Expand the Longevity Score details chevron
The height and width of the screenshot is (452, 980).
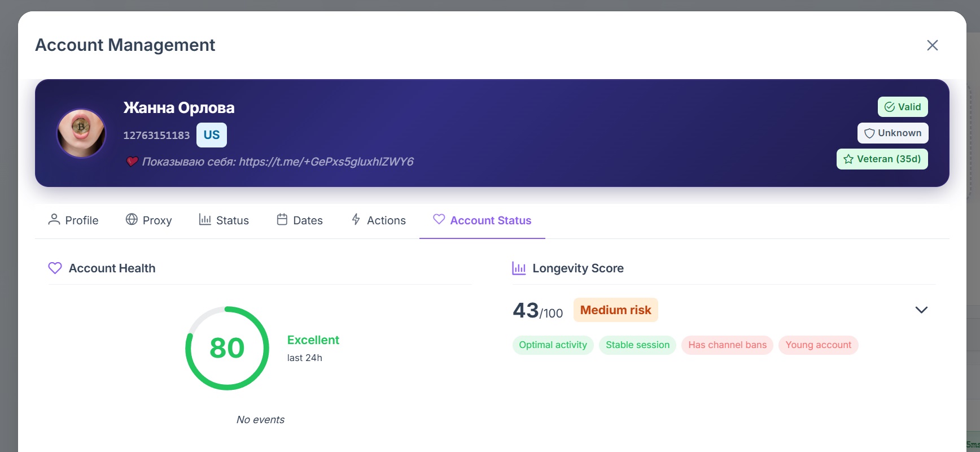point(921,310)
